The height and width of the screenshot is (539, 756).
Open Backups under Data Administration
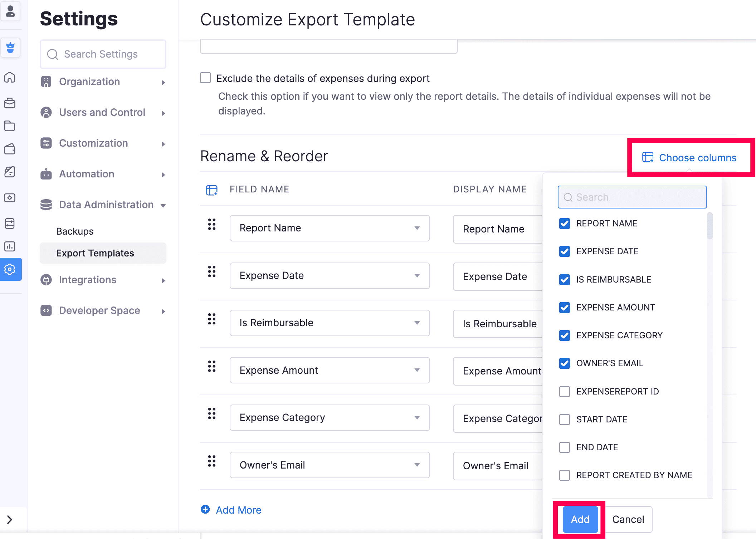coord(75,231)
